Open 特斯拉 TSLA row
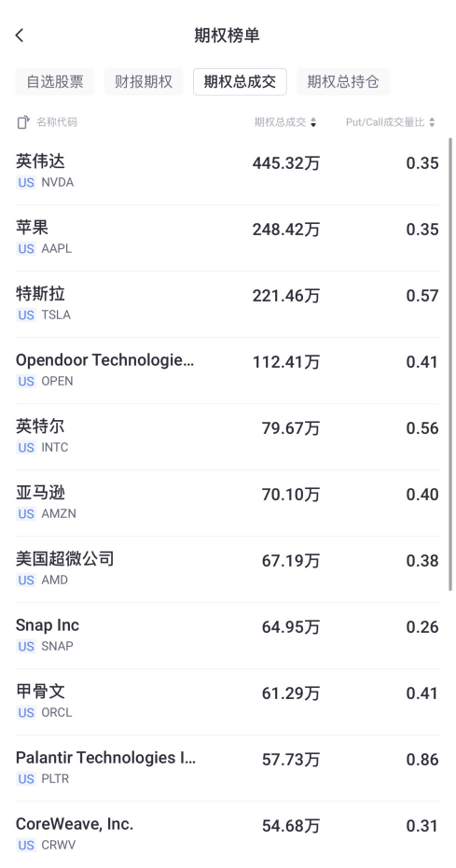 228,304
